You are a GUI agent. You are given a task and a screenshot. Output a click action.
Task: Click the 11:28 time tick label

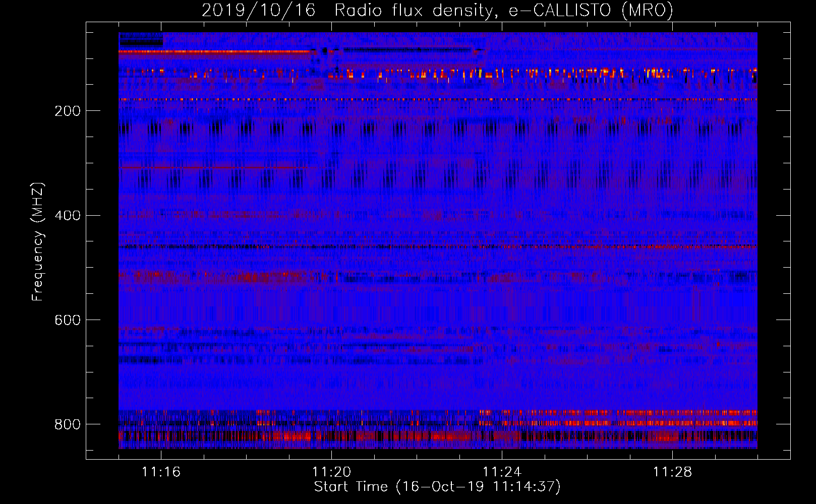pyautogui.click(x=673, y=472)
